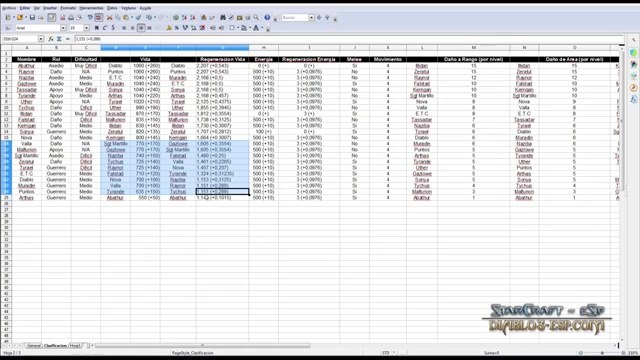The width and height of the screenshot is (640, 360).
Task: Switch to the Hoja3 sheet tab
Action: tap(75, 345)
